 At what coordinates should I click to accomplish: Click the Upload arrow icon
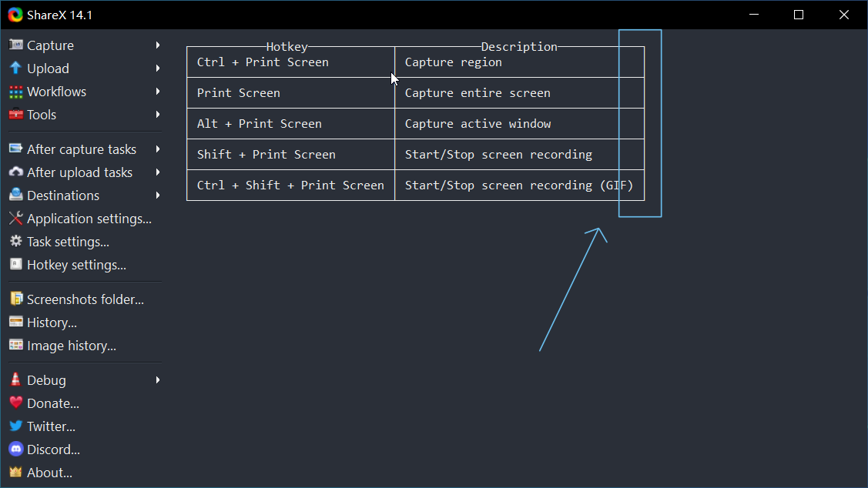pos(15,68)
